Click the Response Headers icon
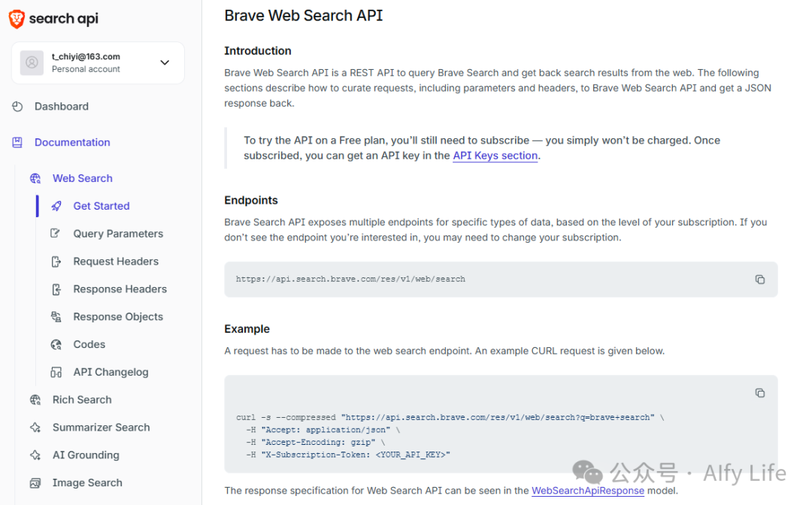 pos(56,289)
